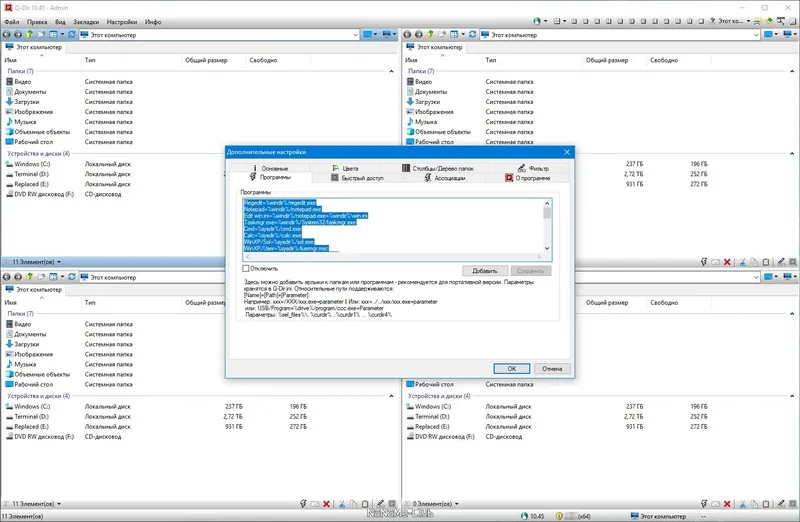Image resolution: width=800 pixels, height=522 pixels.
Task: Select Музыка in the top-right pane
Action: pos(426,122)
